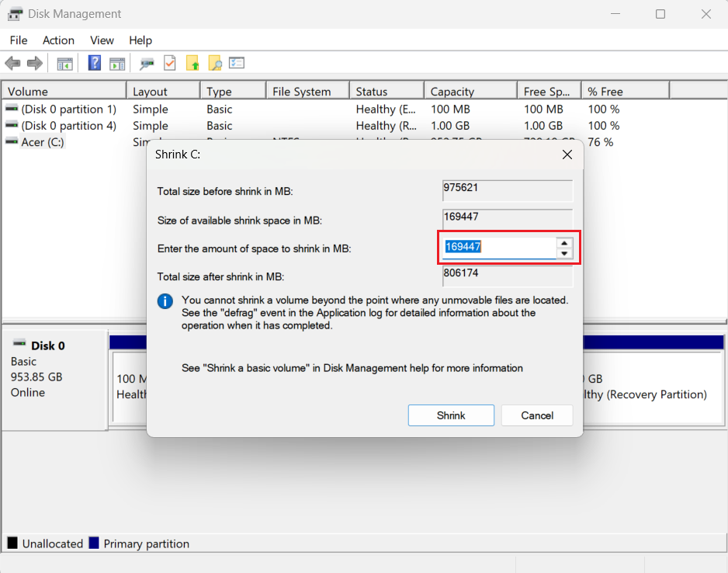Open the View menu
Screen dimensions: 728x573
point(102,40)
